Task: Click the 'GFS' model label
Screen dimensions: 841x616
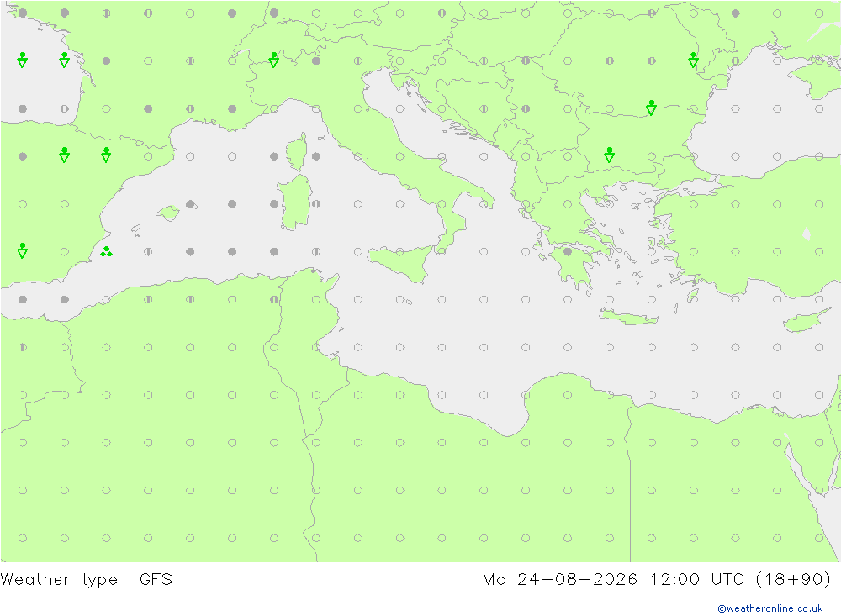Action: pos(156,579)
